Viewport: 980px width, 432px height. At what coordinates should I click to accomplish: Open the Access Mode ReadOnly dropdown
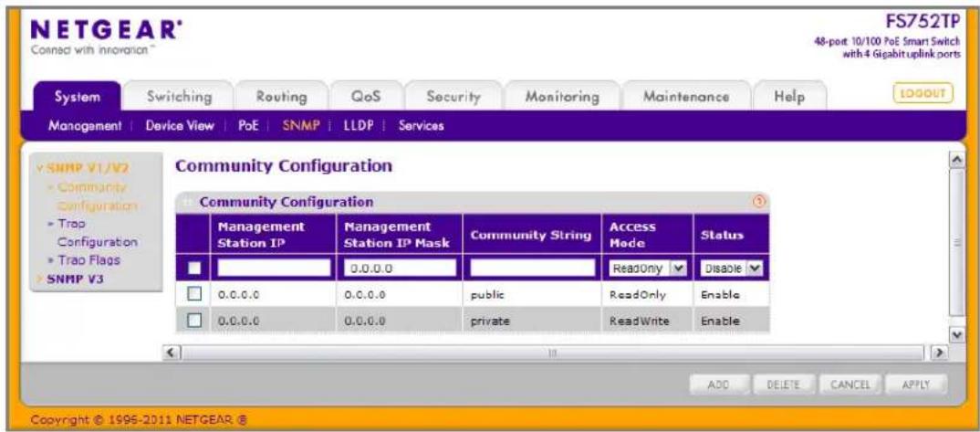[x=646, y=269]
